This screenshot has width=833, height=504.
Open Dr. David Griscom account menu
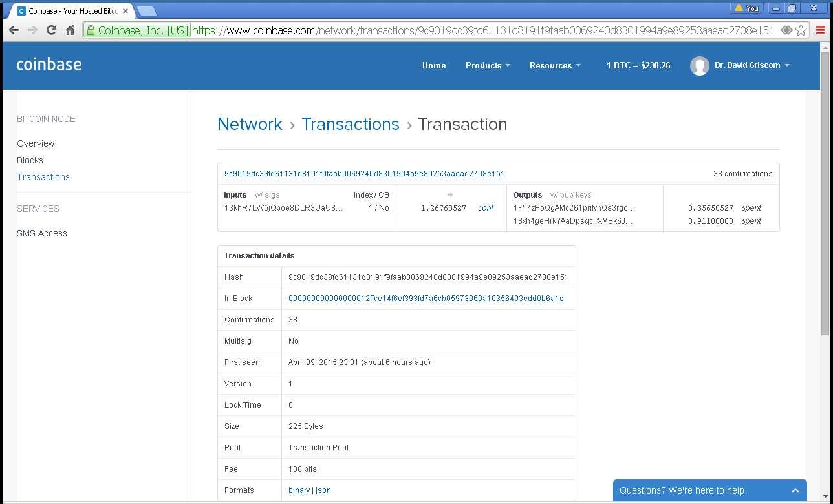point(752,65)
